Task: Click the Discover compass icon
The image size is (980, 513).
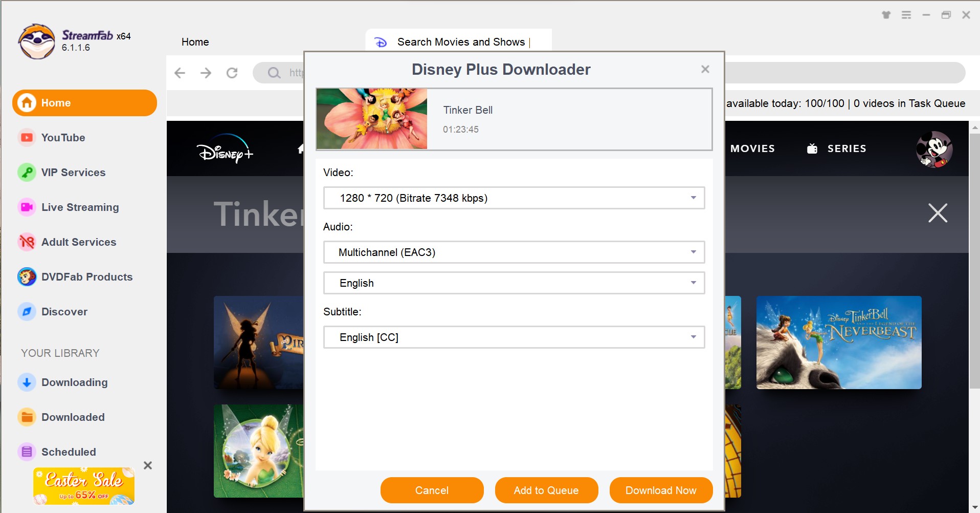Action: click(27, 312)
